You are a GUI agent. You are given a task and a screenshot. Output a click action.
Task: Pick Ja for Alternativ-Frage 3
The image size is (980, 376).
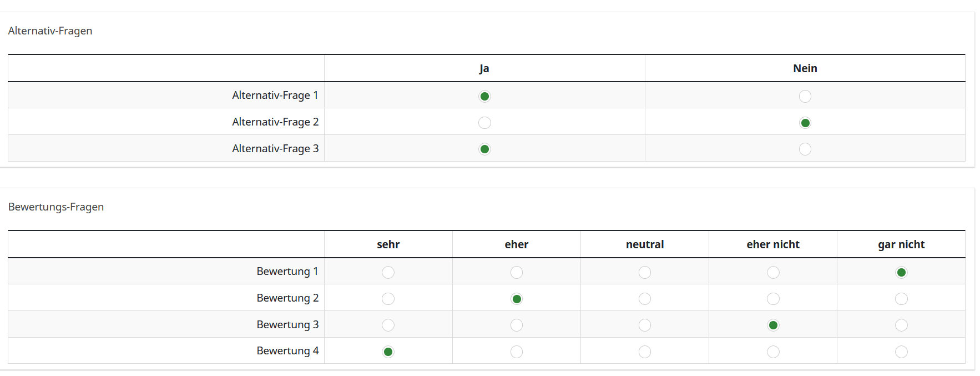[x=484, y=149]
